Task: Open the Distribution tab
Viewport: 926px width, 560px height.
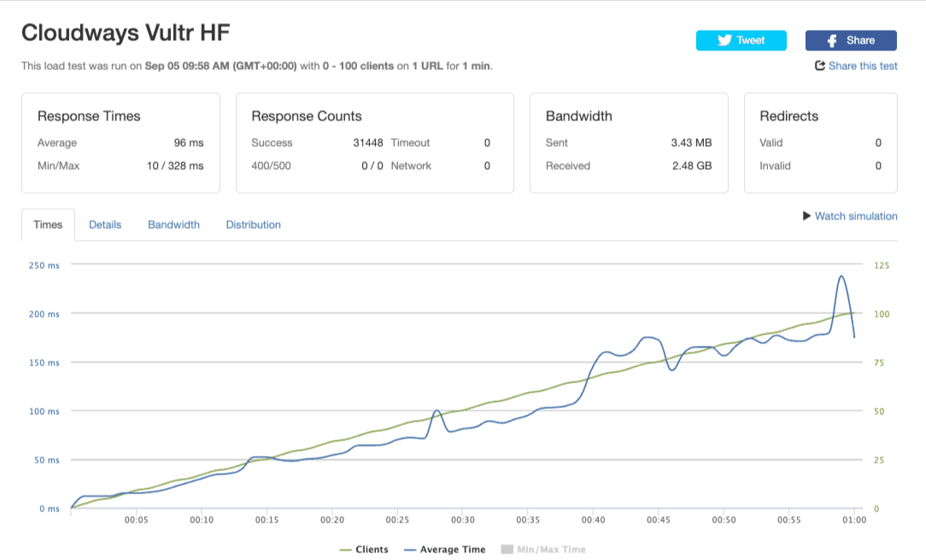Action: (253, 225)
